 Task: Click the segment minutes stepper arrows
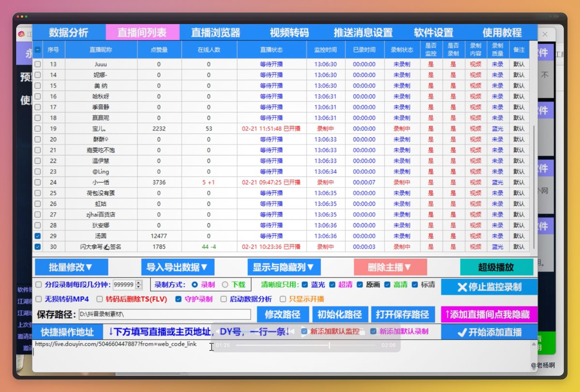tap(139, 285)
